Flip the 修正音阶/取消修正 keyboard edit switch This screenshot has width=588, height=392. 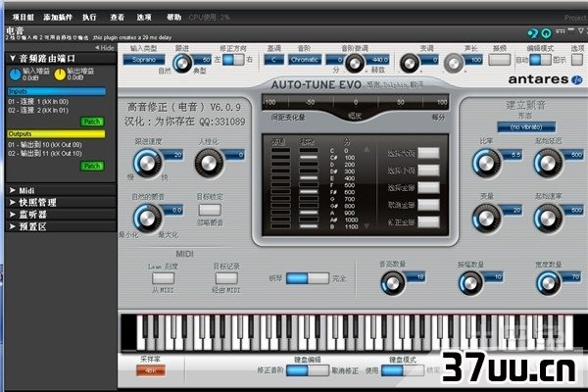pyautogui.click(x=308, y=370)
